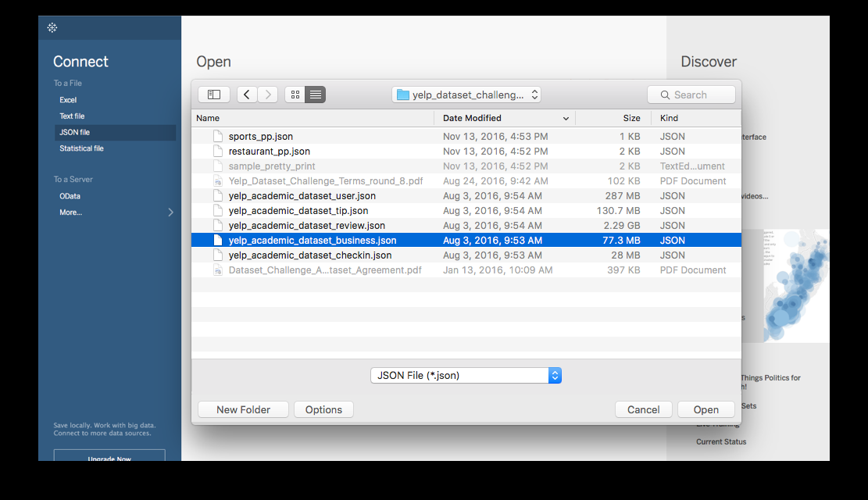
Task: Click the Tableau logo icon
Action: click(52, 27)
